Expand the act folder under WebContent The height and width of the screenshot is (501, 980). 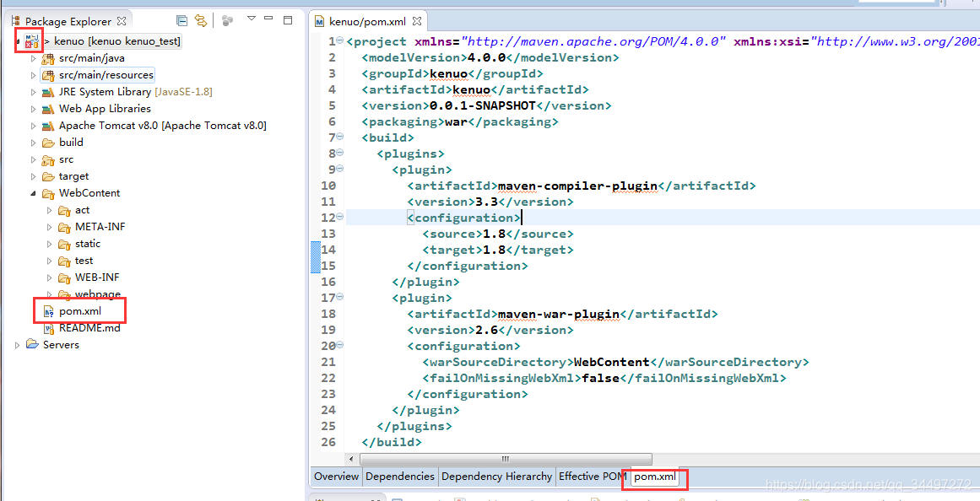point(50,211)
